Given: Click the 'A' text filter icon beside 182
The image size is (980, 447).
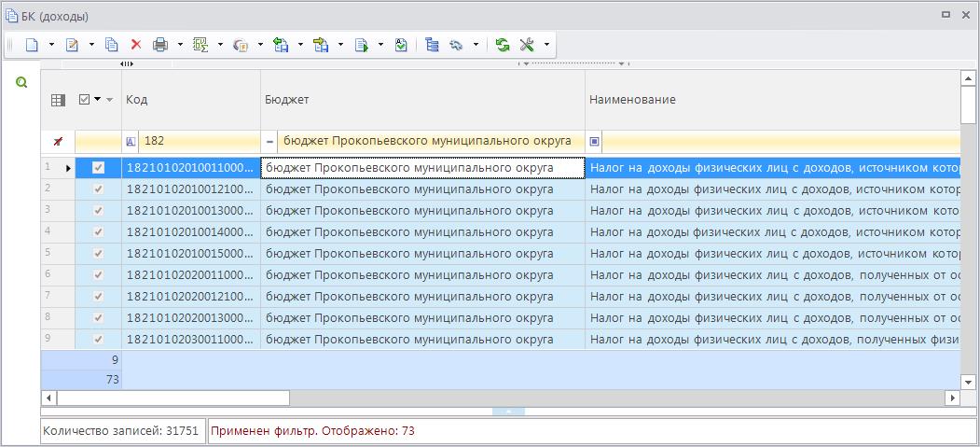Looking at the screenshot, I should pos(131,142).
